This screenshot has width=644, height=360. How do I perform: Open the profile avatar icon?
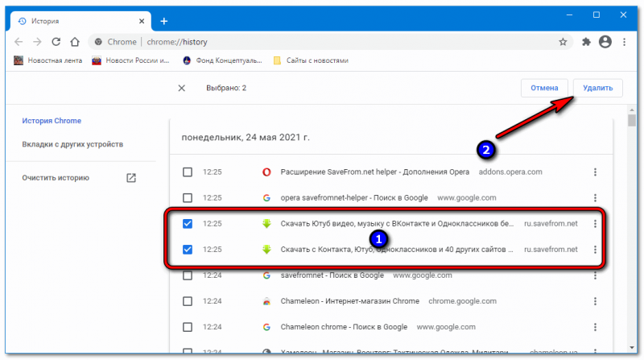coord(604,41)
